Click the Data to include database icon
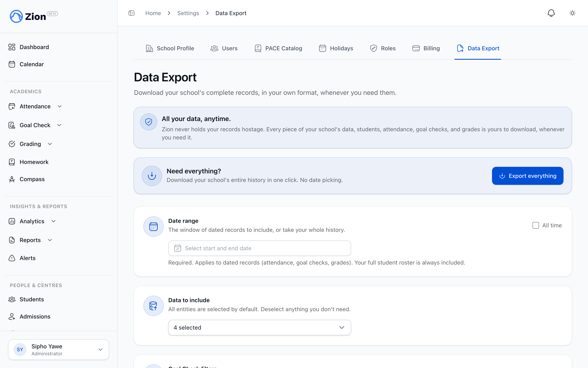 [x=153, y=306]
